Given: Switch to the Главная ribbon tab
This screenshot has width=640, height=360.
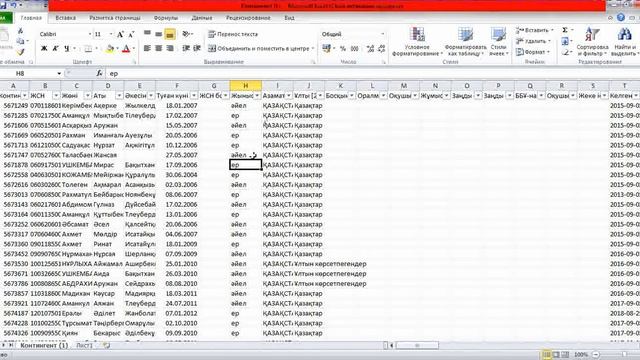Looking at the screenshot, I should point(31,18).
